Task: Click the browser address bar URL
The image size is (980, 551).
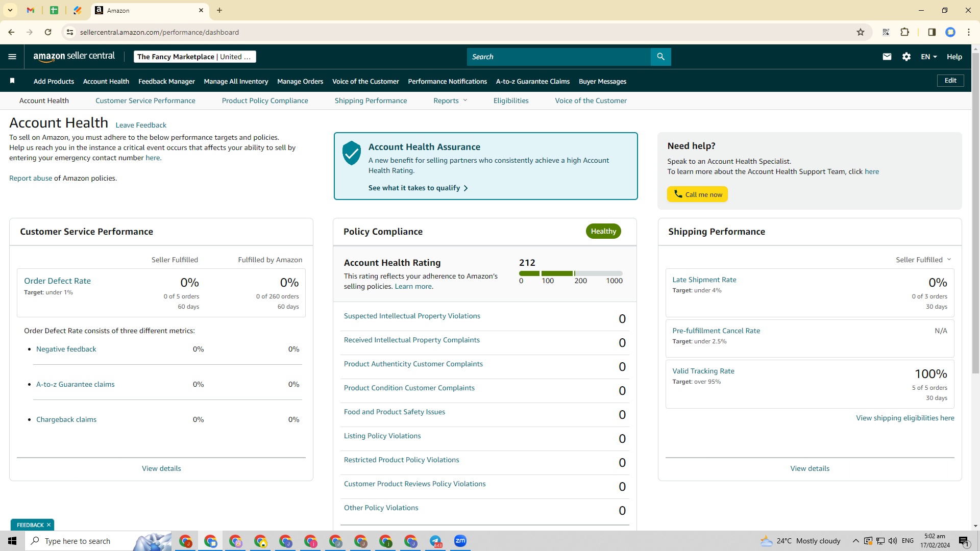Action: tap(159, 32)
